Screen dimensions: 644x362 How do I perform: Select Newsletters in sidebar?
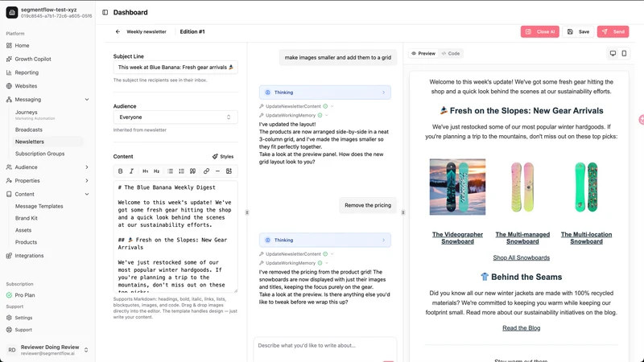tap(47, 142)
